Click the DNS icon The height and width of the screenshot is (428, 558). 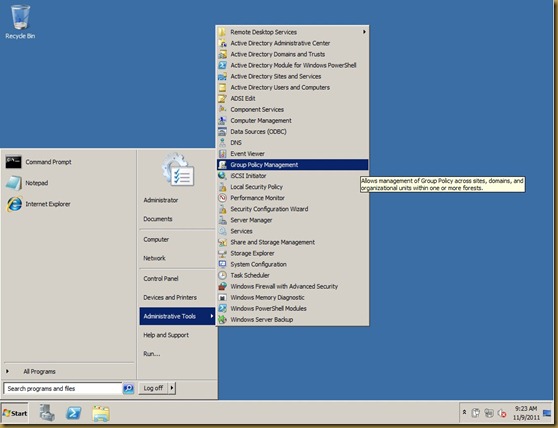click(222, 142)
